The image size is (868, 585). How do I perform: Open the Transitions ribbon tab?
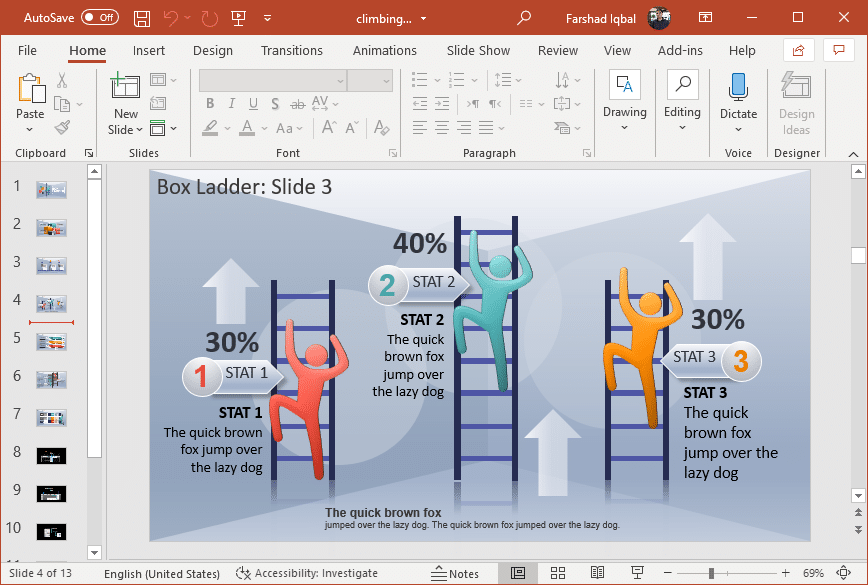[292, 50]
